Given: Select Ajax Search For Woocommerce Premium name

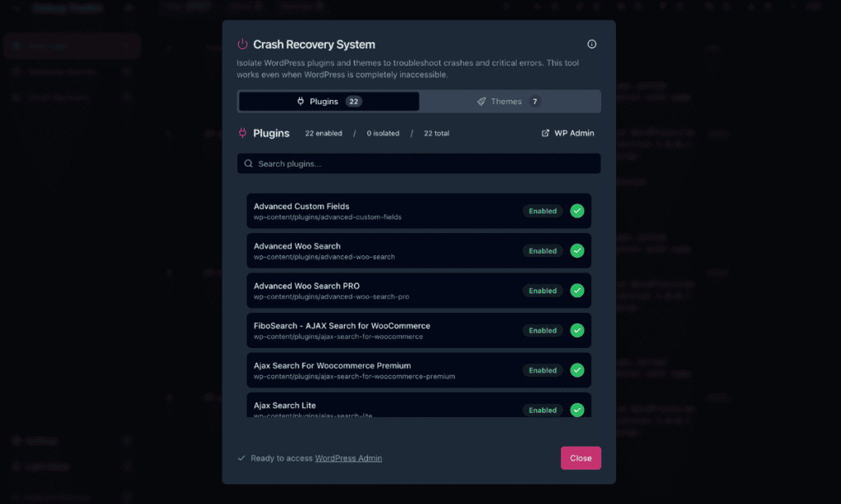Looking at the screenshot, I should [x=332, y=365].
